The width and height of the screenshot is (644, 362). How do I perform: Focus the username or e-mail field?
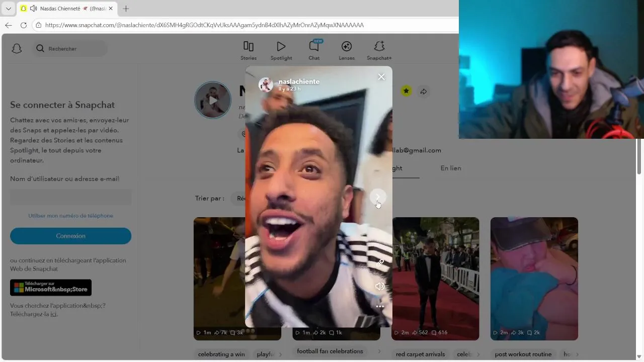click(70, 197)
